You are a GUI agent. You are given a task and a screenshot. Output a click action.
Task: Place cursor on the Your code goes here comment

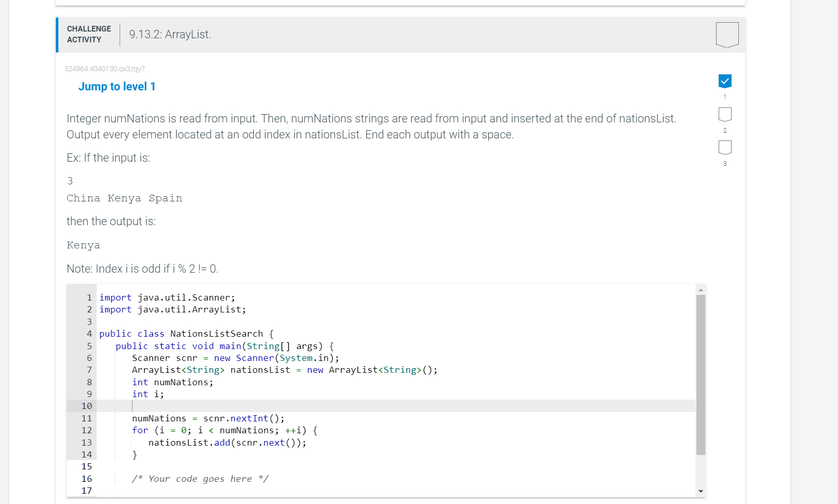coord(200,479)
